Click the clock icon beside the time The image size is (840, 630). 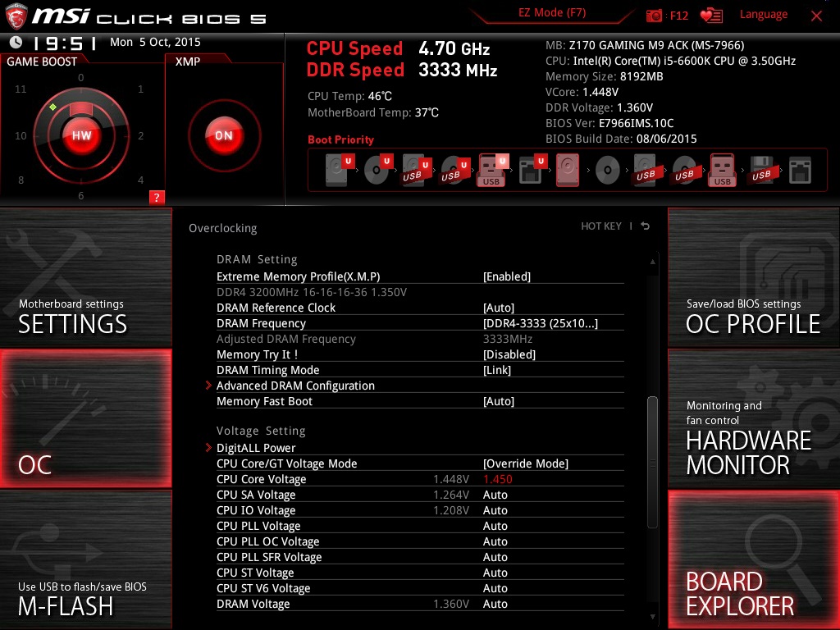click(x=16, y=42)
